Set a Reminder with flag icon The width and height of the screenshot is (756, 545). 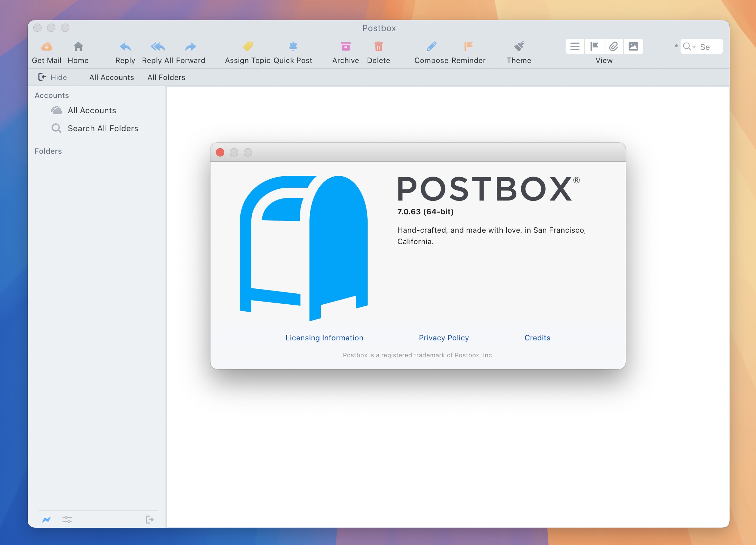coord(468,46)
